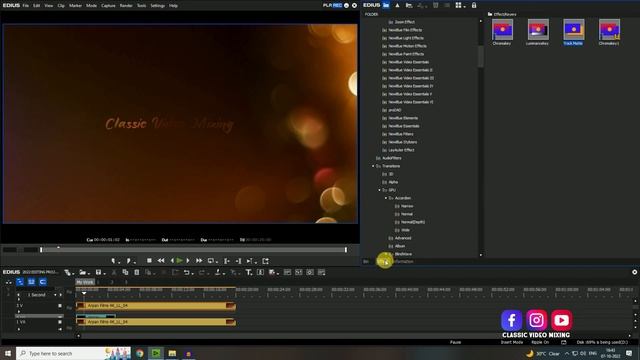Click the Stop button in the player
Image resolution: width=640 pixels, height=360 pixels.
click(149, 260)
